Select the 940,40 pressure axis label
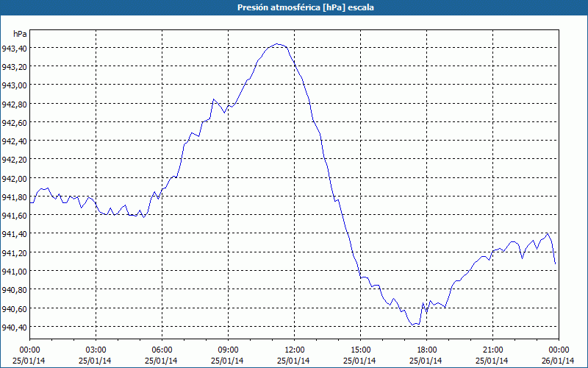The height and width of the screenshot is (368, 588). (14, 327)
